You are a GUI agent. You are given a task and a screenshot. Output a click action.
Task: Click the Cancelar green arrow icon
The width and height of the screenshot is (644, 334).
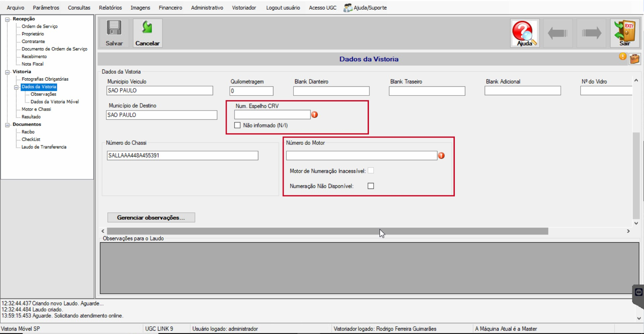pyautogui.click(x=147, y=27)
